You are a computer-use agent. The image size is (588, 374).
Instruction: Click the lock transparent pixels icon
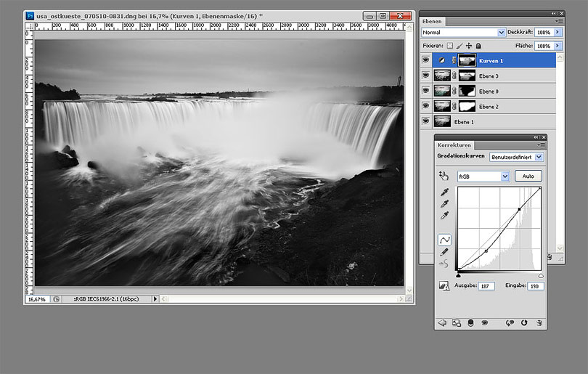pos(449,46)
